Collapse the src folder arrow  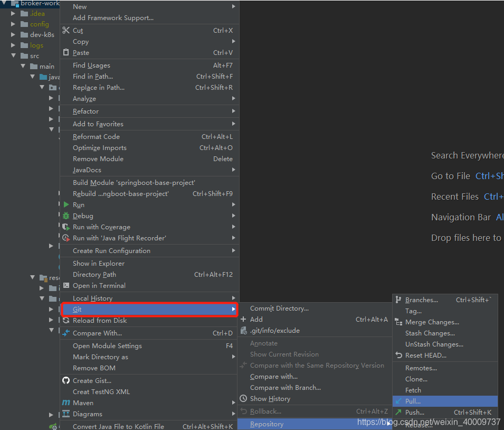point(14,55)
